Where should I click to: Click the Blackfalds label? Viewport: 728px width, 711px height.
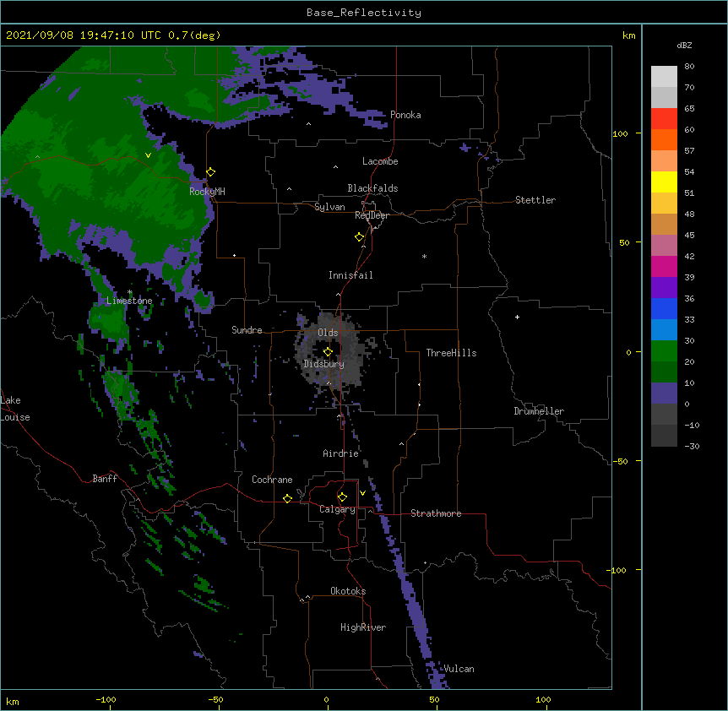[372, 188]
